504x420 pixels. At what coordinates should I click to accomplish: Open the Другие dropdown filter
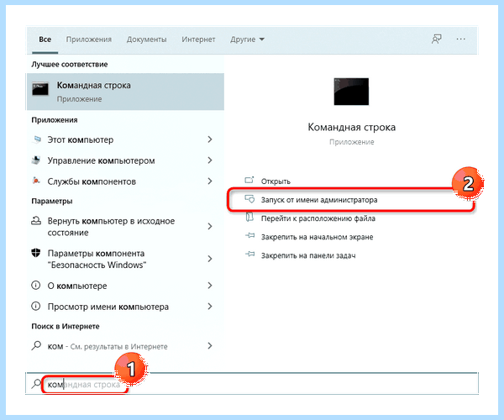(247, 39)
